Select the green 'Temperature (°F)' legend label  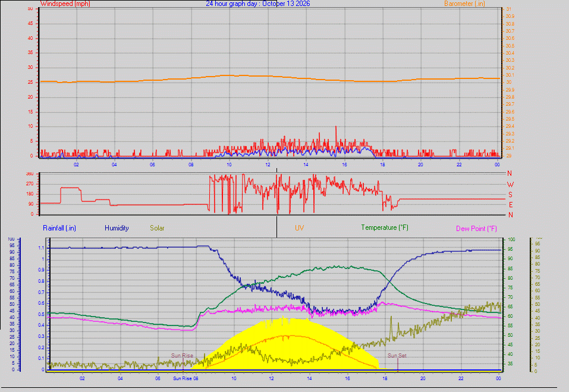pos(385,227)
